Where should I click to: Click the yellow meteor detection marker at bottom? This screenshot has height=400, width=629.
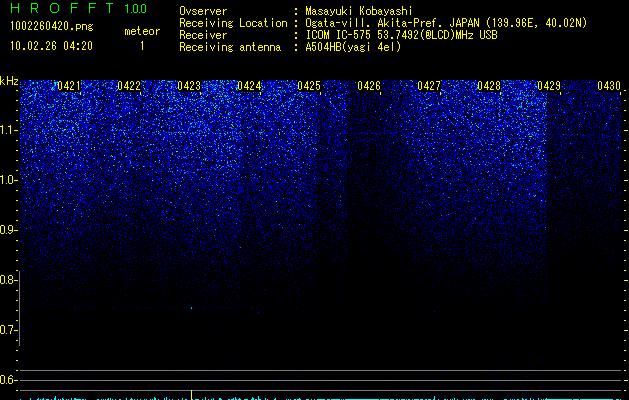(x=191, y=394)
